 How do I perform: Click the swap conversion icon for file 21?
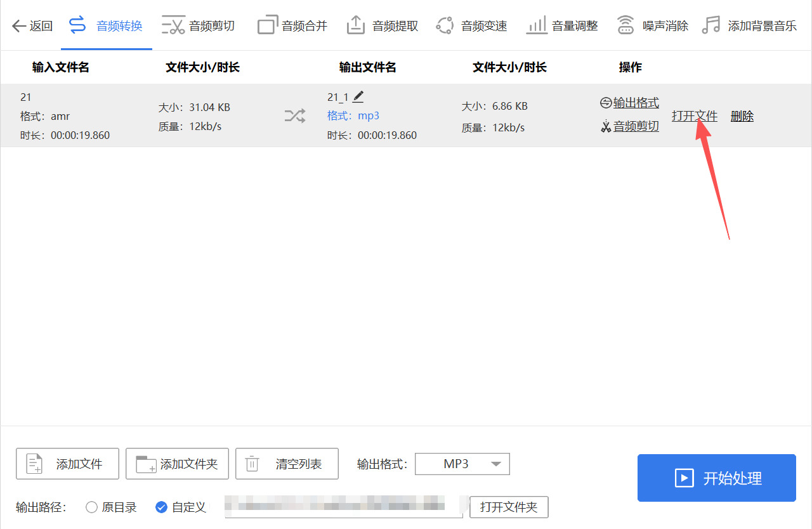point(294,116)
